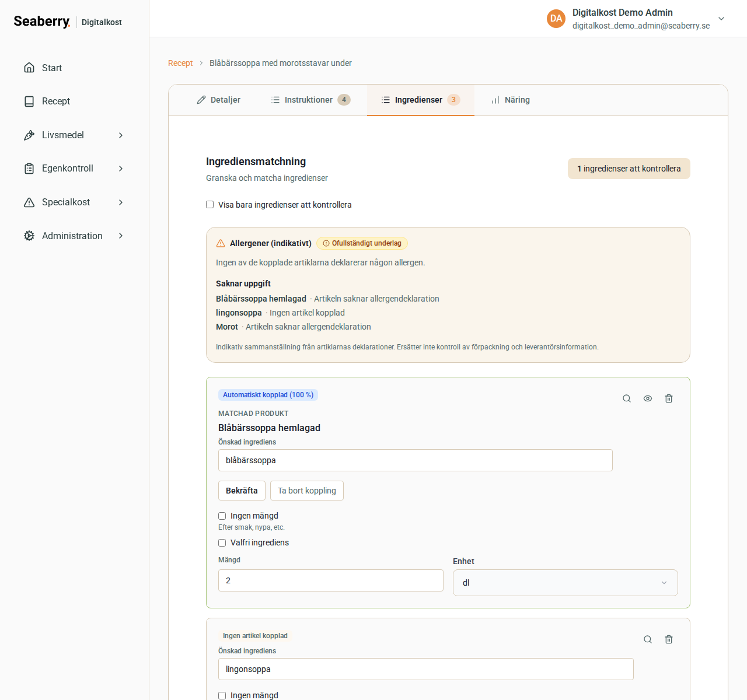Viewport: 747px width, 700px height.
Task: Click the Recept book icon
Action: (29, 101)
